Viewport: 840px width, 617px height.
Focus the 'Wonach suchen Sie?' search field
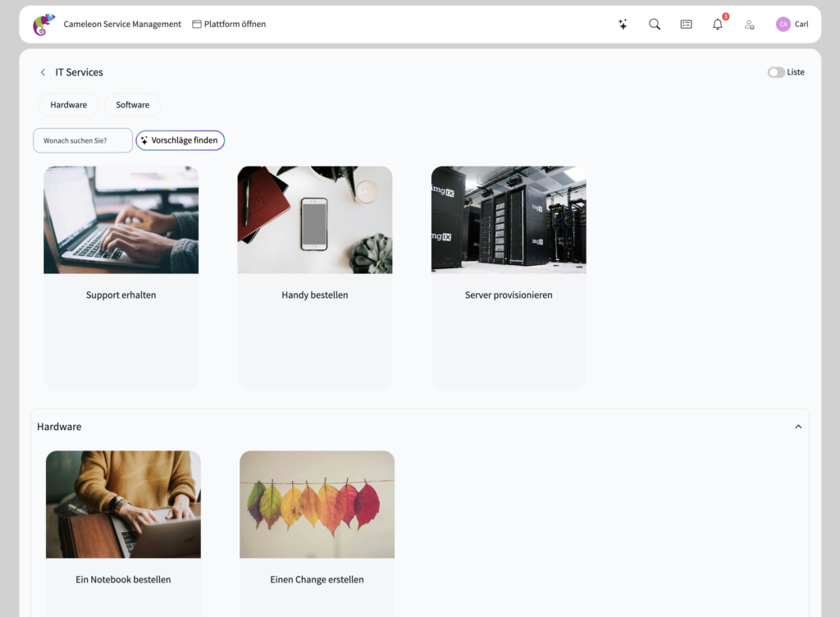(83, 140)
